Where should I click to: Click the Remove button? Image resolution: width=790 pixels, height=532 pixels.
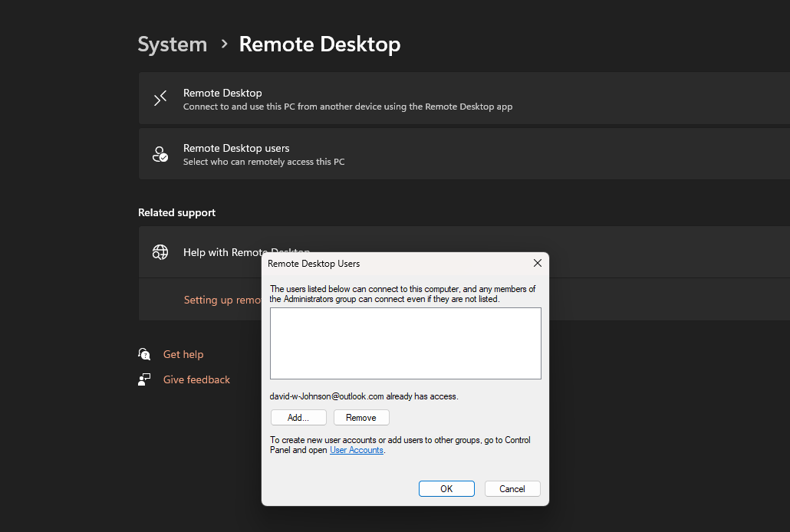361,417
